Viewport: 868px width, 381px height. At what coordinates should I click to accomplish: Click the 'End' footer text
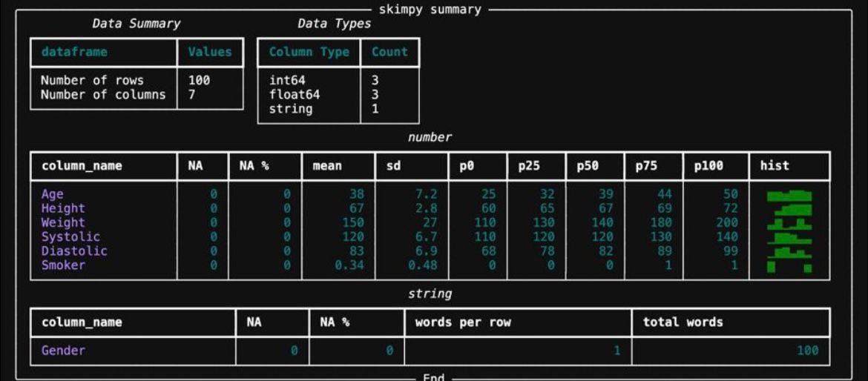[x=434, y=378]
